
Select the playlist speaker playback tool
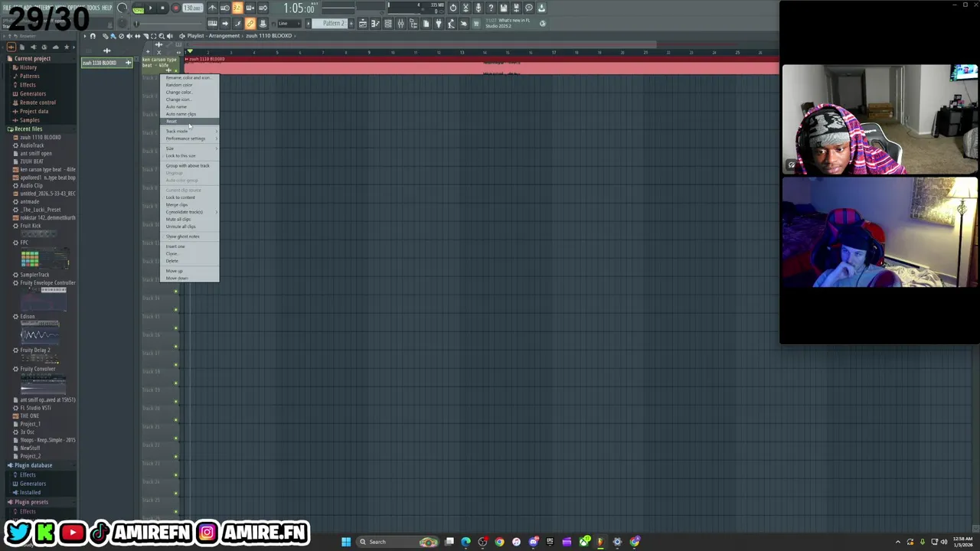tap(170, 36)
